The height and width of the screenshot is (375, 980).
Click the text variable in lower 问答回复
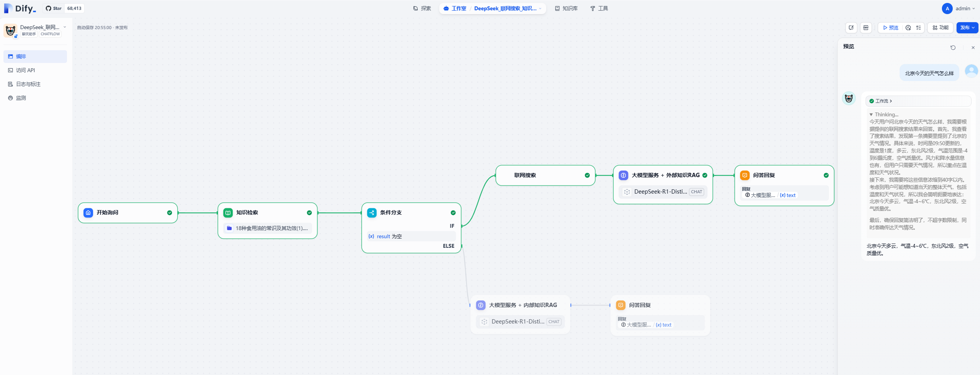tap(664, 325)
